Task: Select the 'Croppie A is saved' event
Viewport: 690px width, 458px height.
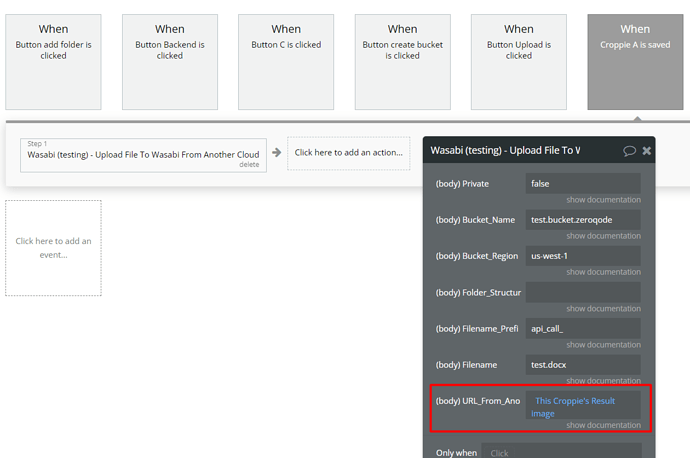Action: tap(635, 62)
